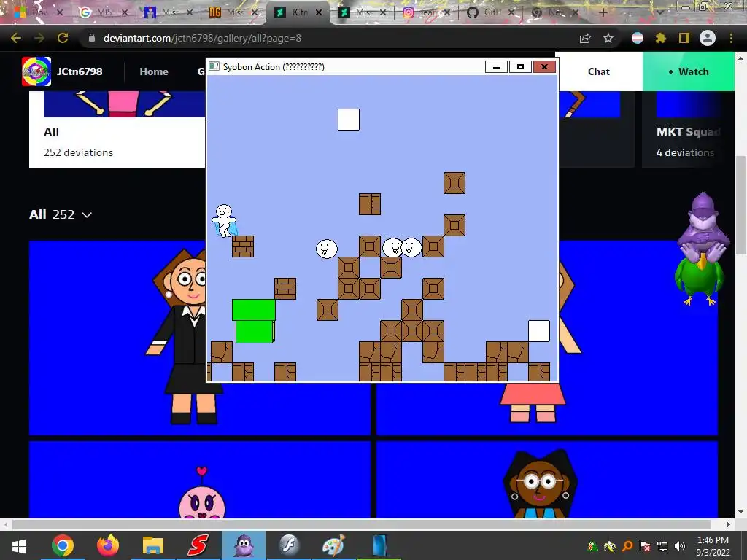Click the green warp pipe in game

(x=253, y=321)
